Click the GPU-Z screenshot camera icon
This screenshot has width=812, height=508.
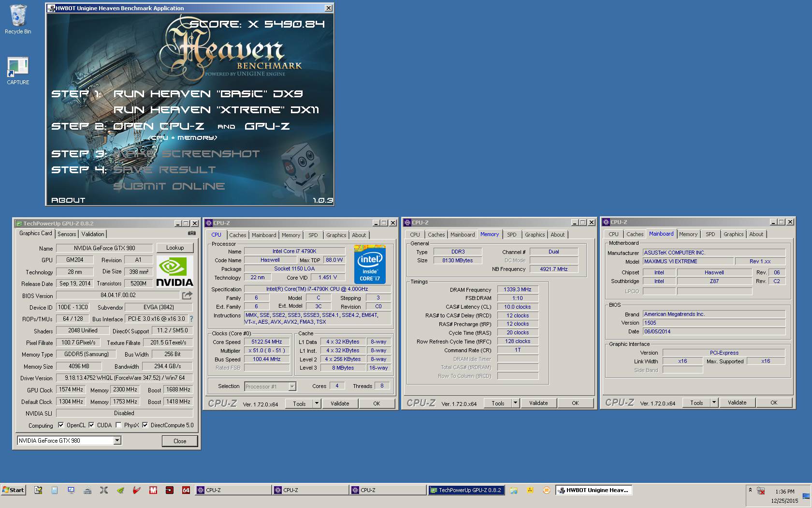[192, 233]
